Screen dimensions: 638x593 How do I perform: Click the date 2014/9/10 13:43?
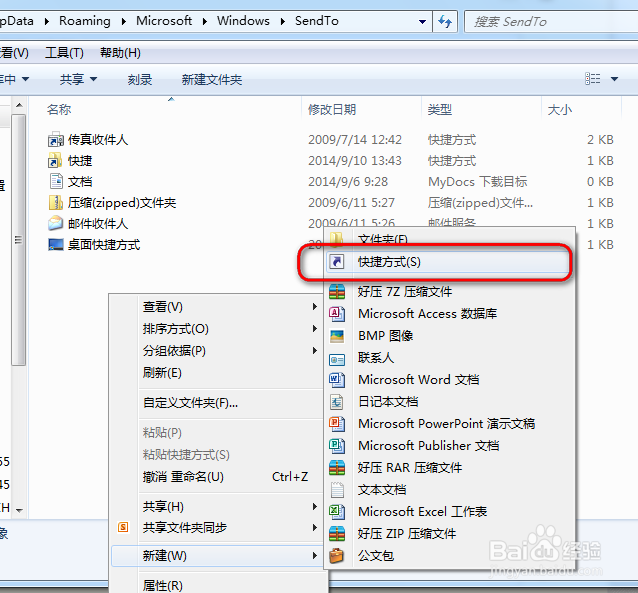pyautogui.click(x=354, y=161)
